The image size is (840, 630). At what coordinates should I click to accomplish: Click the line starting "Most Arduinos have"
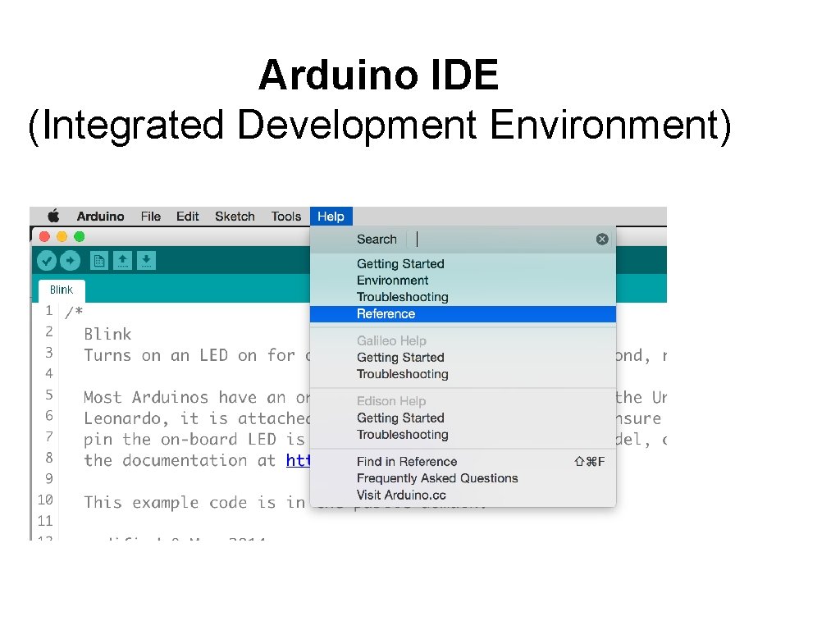click(197, 398)
